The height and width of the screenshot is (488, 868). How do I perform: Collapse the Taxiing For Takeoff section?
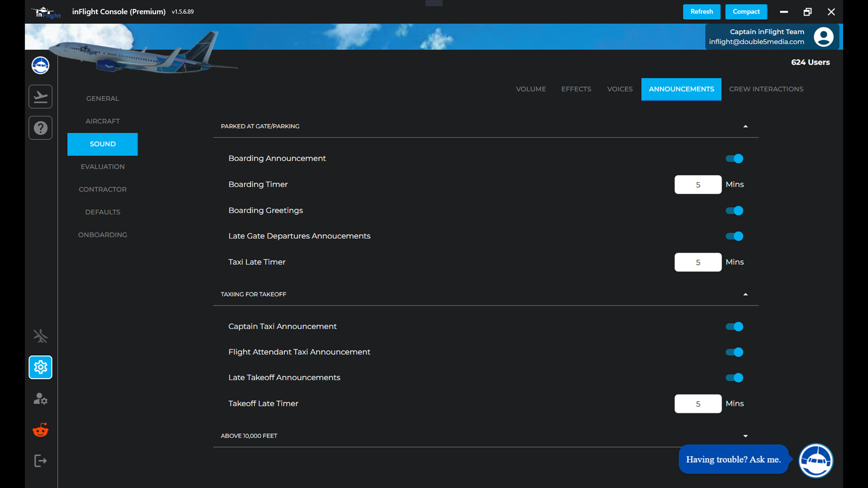coord(745,294)
